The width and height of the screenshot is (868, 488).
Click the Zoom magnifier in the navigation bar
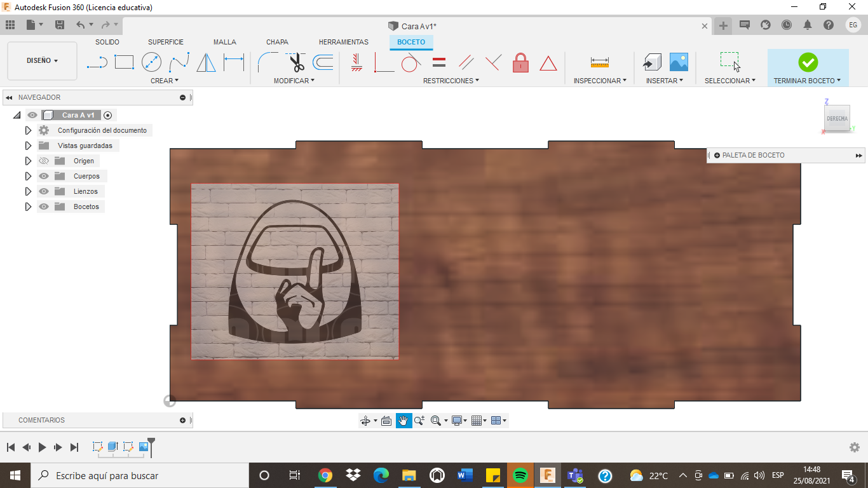pos(418,420)
